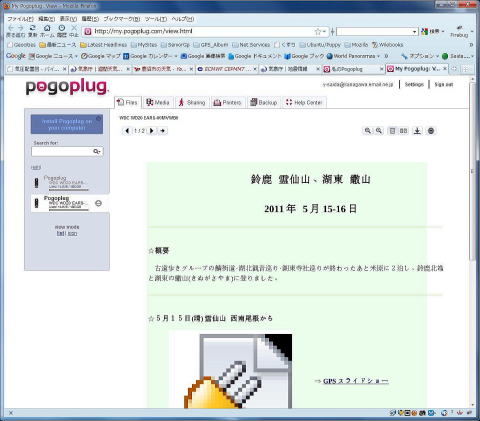Open the Latest Headlines bookmark folder
This screenshot has width=480, height=421.
tap(104, 45)
